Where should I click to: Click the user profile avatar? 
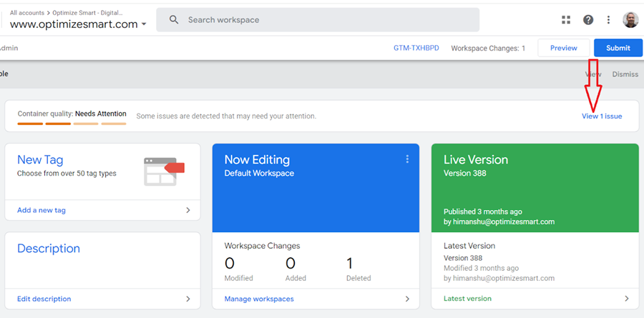(630, 20)
